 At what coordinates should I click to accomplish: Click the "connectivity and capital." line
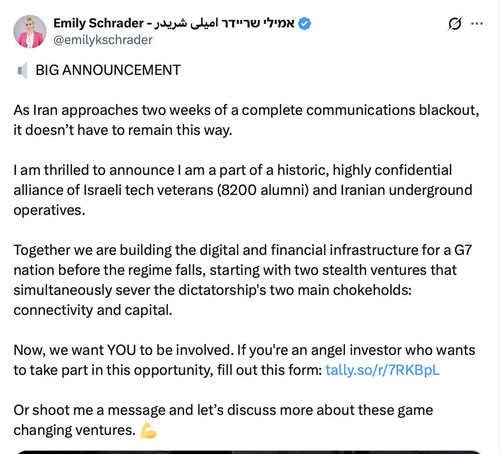[x=93, y=310]
